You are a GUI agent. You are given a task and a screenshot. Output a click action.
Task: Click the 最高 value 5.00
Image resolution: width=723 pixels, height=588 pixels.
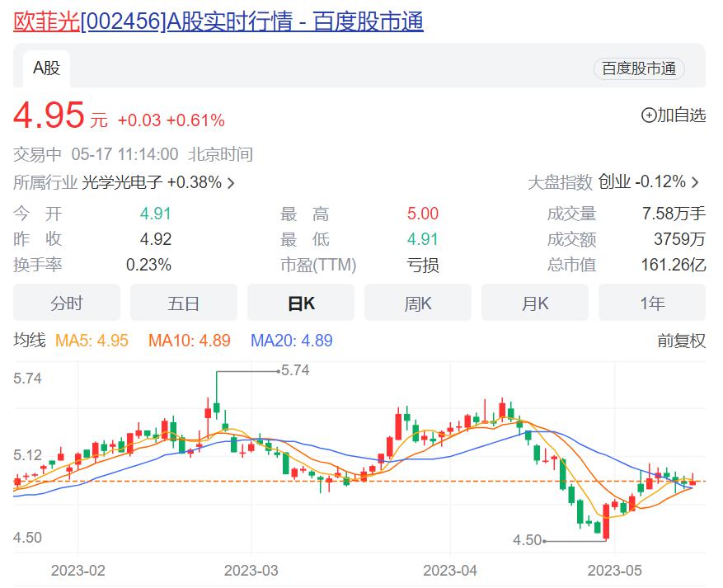point(423,214)
